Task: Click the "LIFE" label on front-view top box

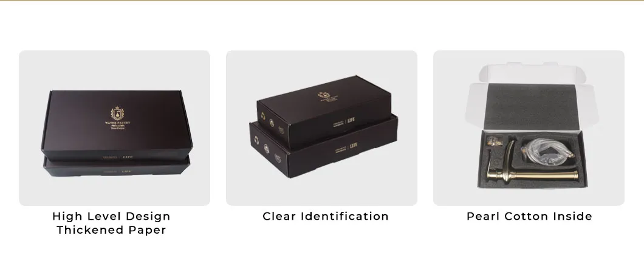Action: pyautogui.click(x=127, y=157)
